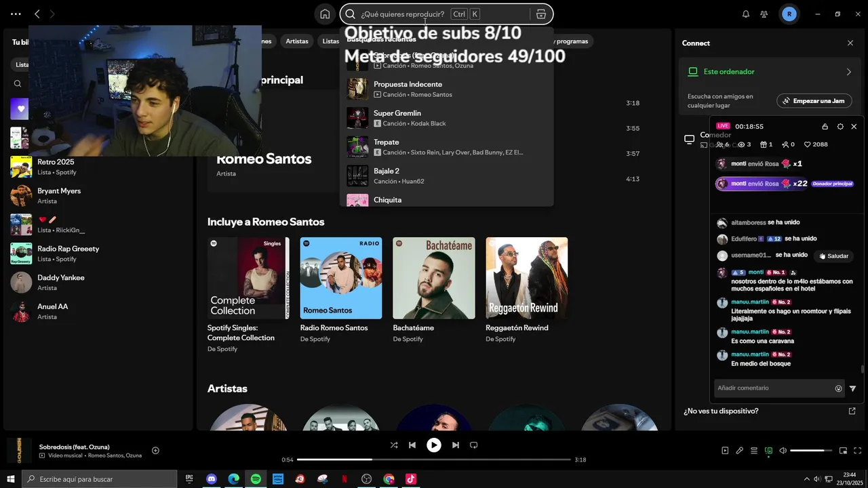Toggle the repeat button
This screenshot has width=868, height=488.
coord(474,445)
